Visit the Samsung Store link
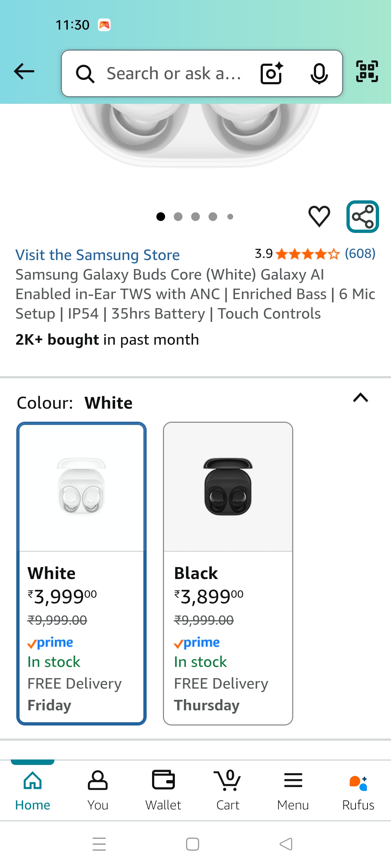The image size is (391, 868). click(x=97, y=255)
